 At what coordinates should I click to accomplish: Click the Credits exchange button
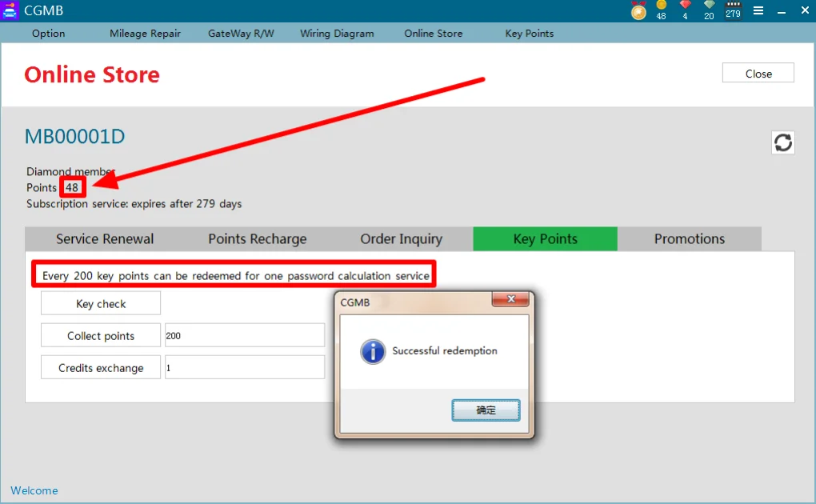[x=101, y=367]
